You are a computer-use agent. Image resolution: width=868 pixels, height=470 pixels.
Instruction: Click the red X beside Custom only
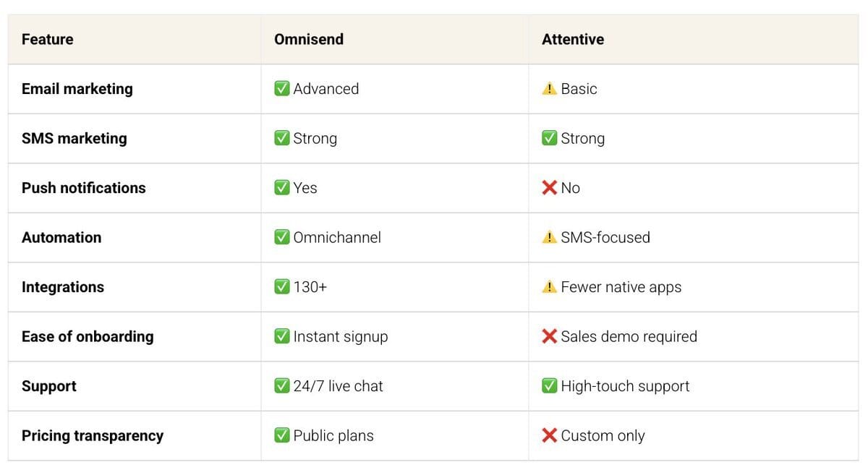click(x=550, y=435)
